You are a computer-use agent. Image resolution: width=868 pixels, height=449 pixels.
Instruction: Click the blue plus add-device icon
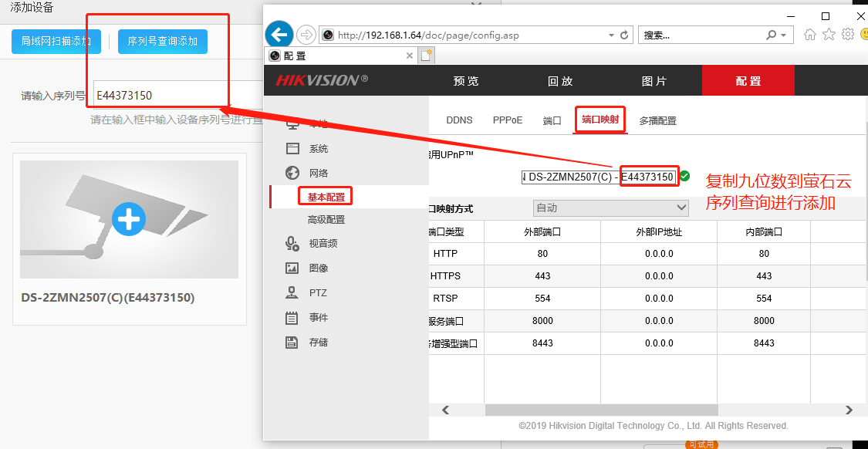pyautogui.click(x=129, y=219)
